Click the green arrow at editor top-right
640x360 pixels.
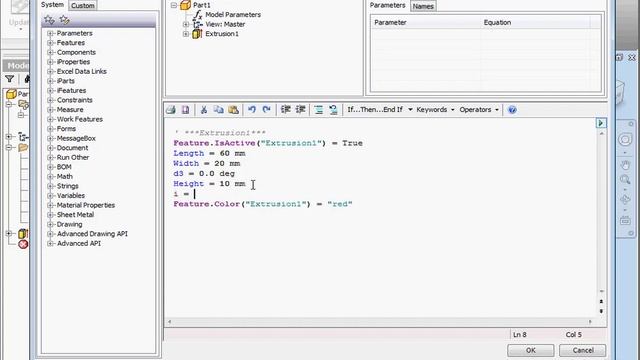coord(601,123)
